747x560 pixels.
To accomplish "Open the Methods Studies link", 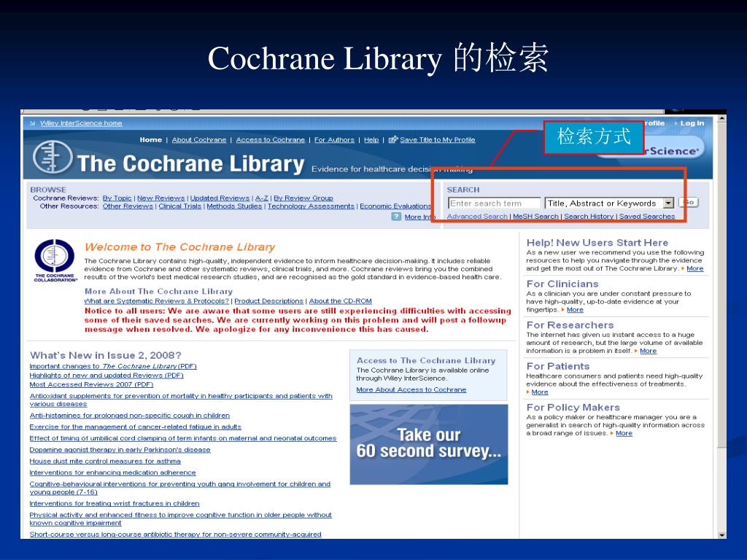I will coord(234,206).
